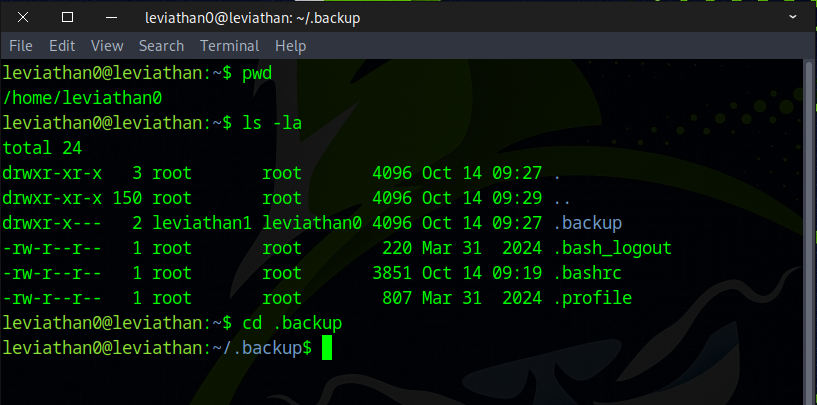Open the Help menu
Screen dimensions: 817x405
pyautogui.click(x=290, y=46)
